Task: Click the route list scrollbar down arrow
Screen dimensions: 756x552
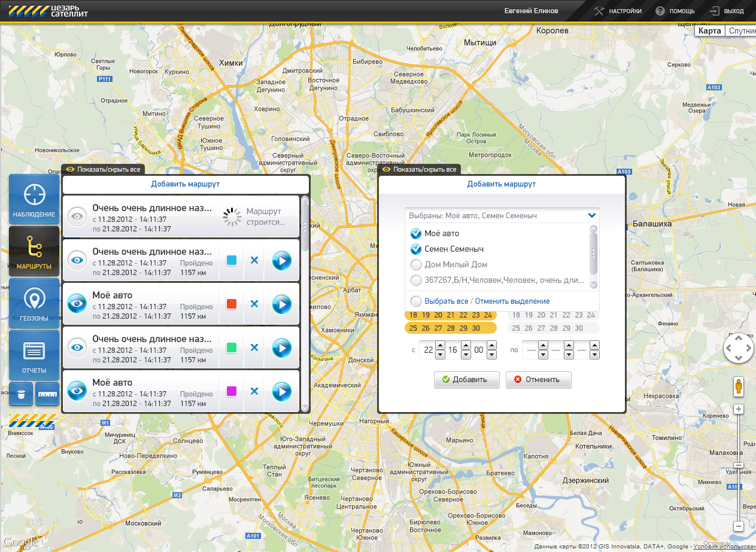Action: click(x=305, y=407)
